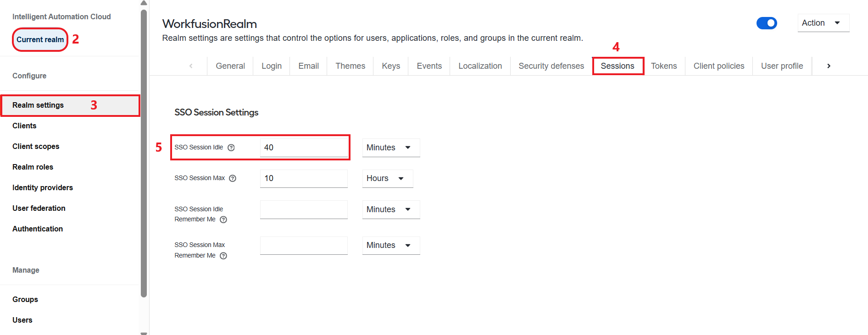The image size is (868, 335).
Task: Switch to the Tokens tab
Action: [664, 66]
